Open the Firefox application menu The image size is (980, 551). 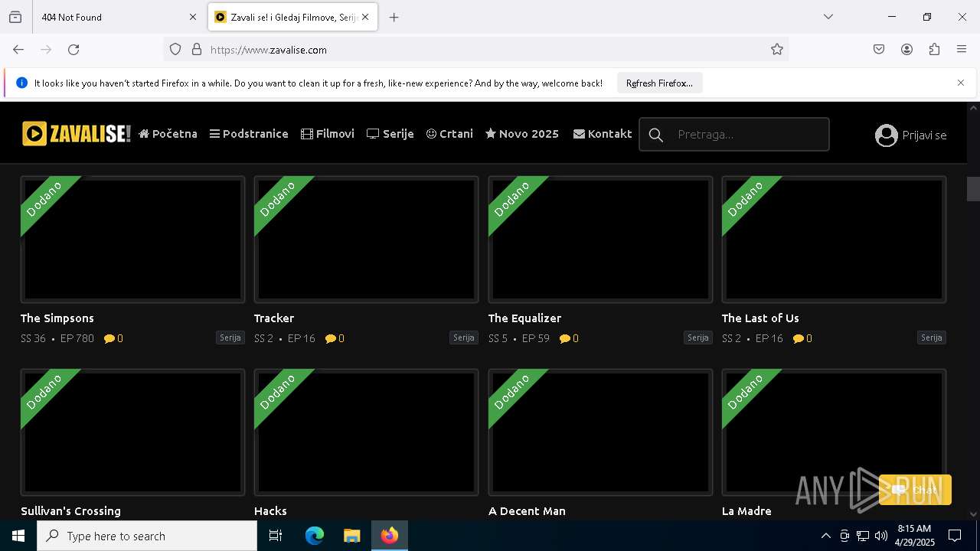coord(962,50)
